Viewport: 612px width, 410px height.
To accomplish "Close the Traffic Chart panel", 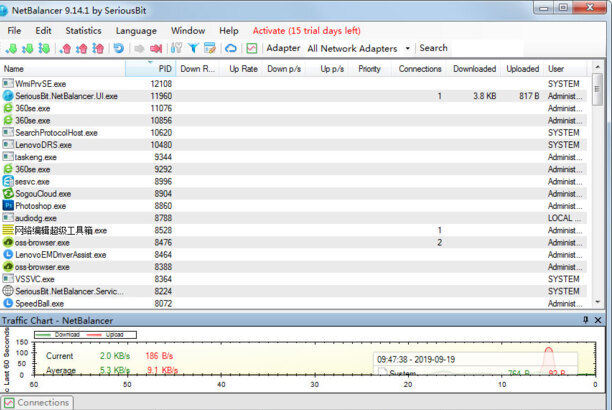I will 598,320.
